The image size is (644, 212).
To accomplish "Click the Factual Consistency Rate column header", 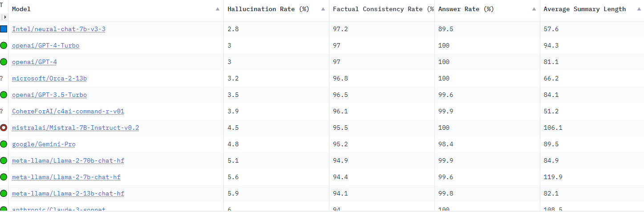I will [382, 9].
